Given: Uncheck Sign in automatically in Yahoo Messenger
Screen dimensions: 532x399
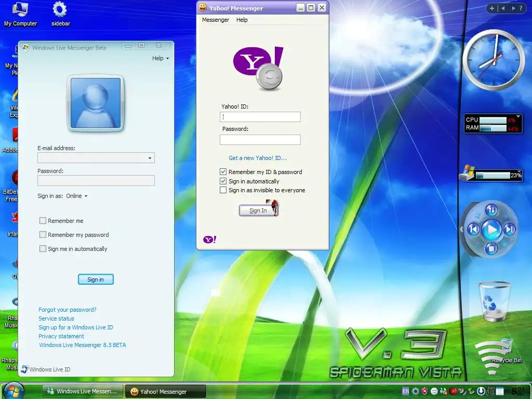Looking at the screenshot, I should (223, 181).
